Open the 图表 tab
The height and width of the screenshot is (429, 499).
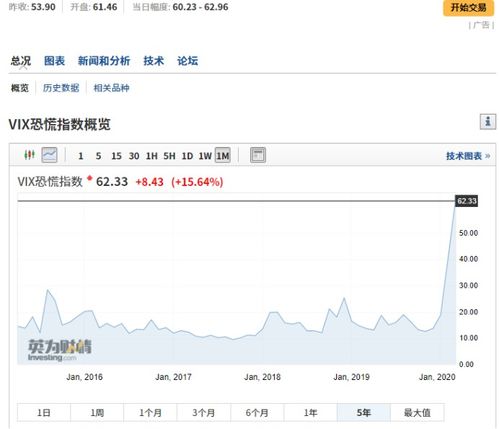[54, 61]
